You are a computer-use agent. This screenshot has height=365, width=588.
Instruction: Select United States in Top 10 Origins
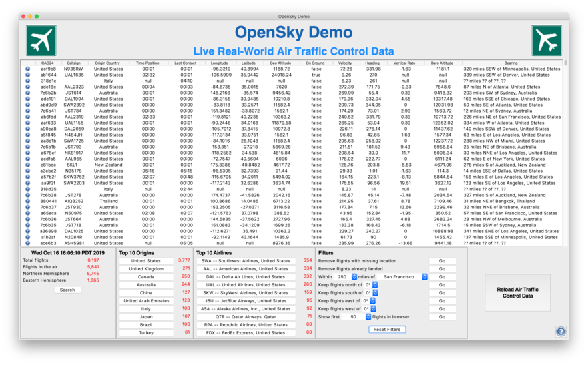[146, 261]
